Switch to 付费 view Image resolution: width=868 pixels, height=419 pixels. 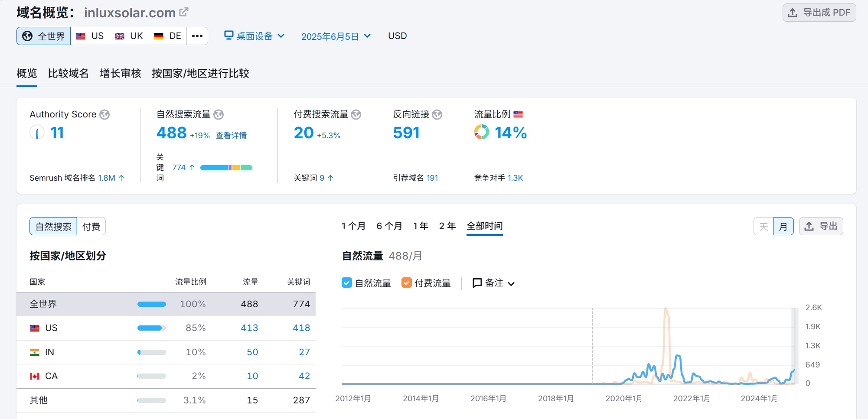point(91,226)
